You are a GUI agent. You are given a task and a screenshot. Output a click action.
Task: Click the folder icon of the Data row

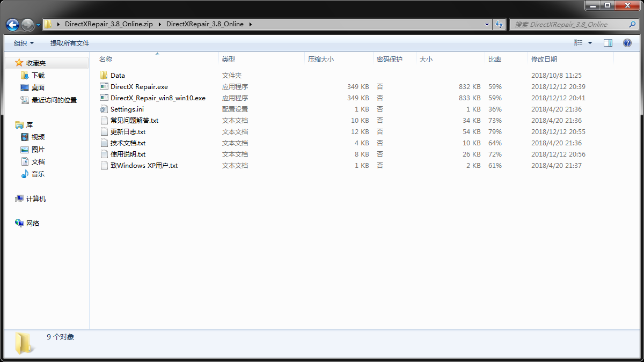pyautogui.click(x=104, y=75)
